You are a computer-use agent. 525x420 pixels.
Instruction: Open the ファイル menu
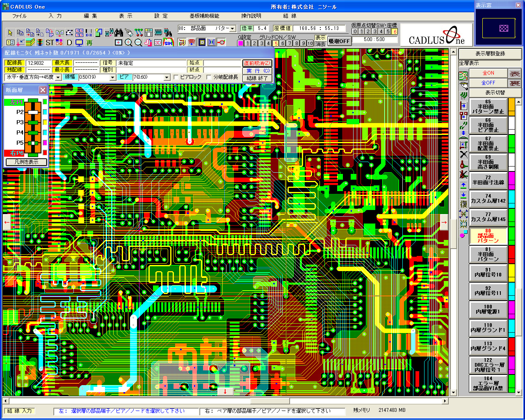click(19, 16)
